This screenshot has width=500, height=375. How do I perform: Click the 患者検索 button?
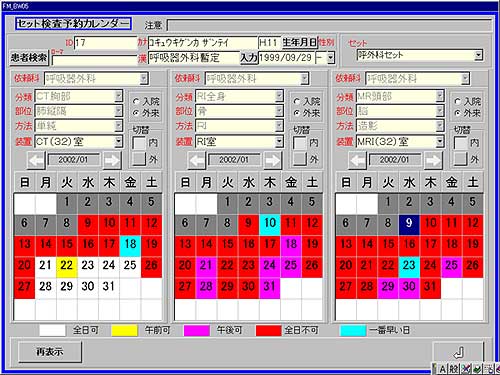[x=29, y=58]
